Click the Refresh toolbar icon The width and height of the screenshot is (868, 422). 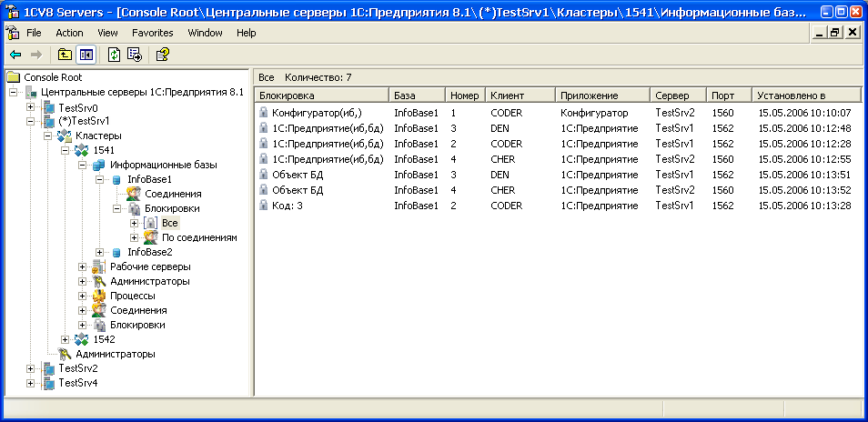click(114, 55)
